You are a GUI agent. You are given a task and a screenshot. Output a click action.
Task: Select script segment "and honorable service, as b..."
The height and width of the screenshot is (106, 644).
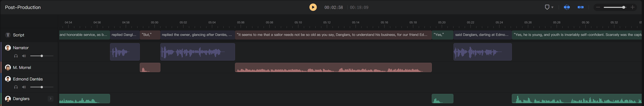click(84, 35)
